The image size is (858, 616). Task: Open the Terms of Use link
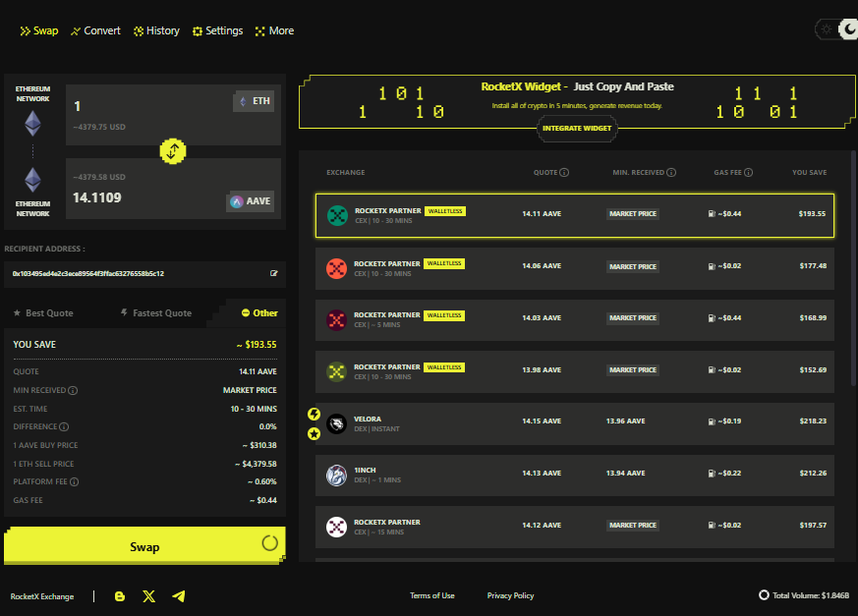[x=432, y=595]
